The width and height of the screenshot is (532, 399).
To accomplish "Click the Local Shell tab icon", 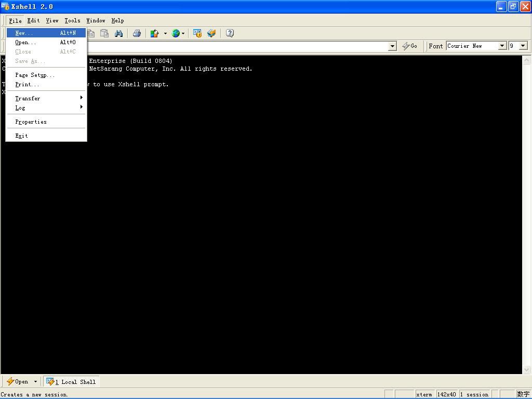I will click(x=50, y=382).
